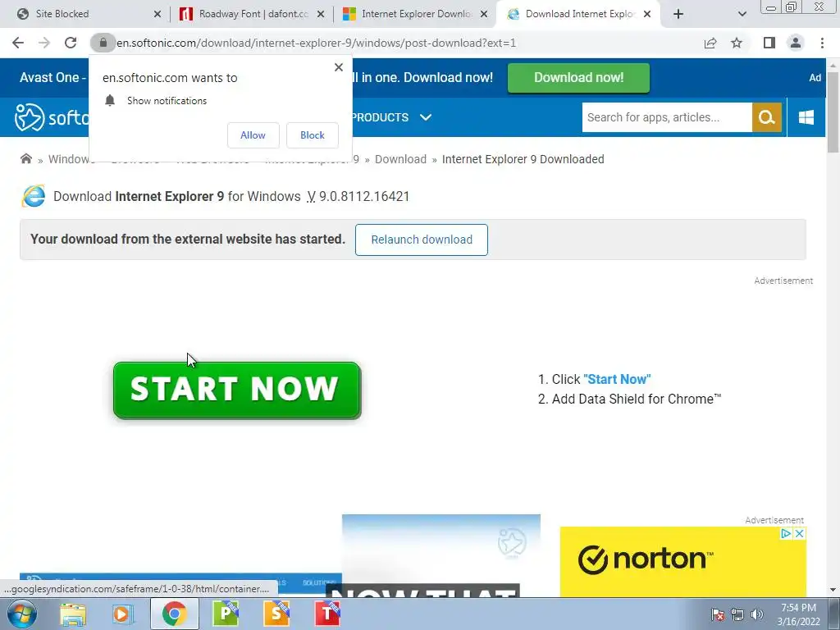Click the Action Center flag tray icon

pyautogui.click(x=718, y=614)
